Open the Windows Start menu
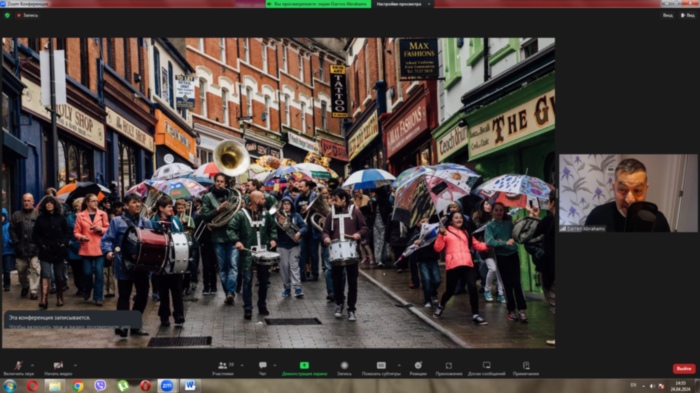The image size is (700, 393). coord(9,385)
